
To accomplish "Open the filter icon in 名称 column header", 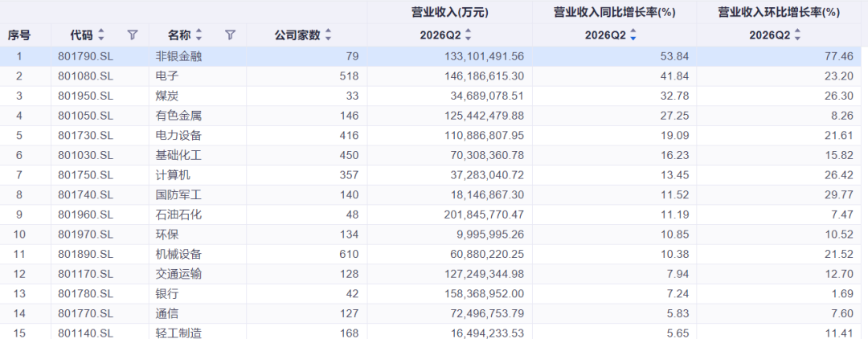I will (x=231, y=35).
